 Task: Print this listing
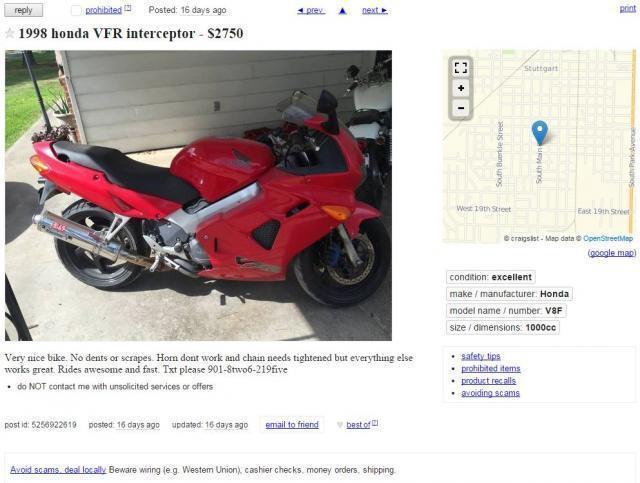[627, 9]
